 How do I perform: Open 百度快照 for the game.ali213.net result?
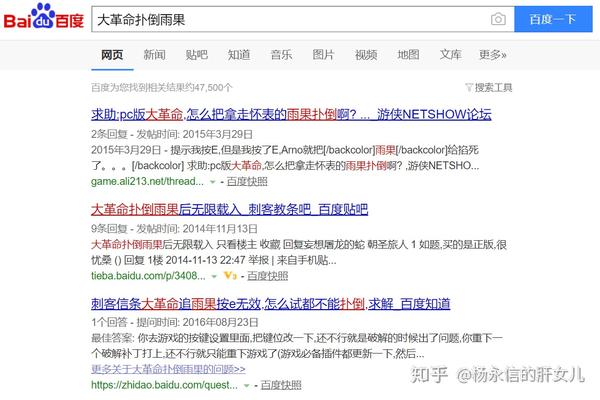coord(247,181)
